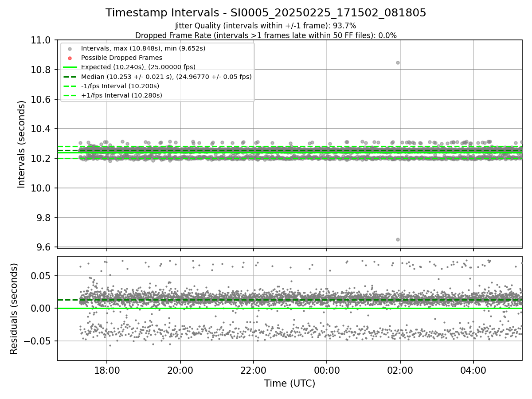Click the 'Intervals (seconds)' y-axis label
532x399 pixels.
point(22,144)
